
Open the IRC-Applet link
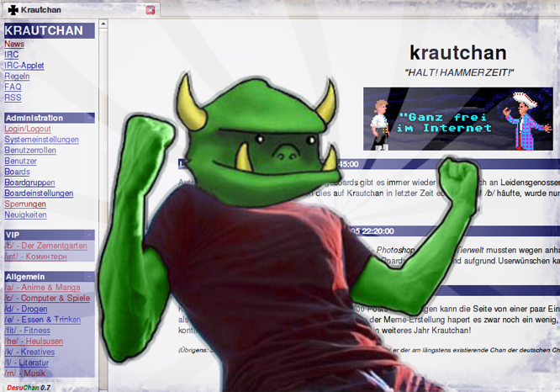tap(24, 66)
